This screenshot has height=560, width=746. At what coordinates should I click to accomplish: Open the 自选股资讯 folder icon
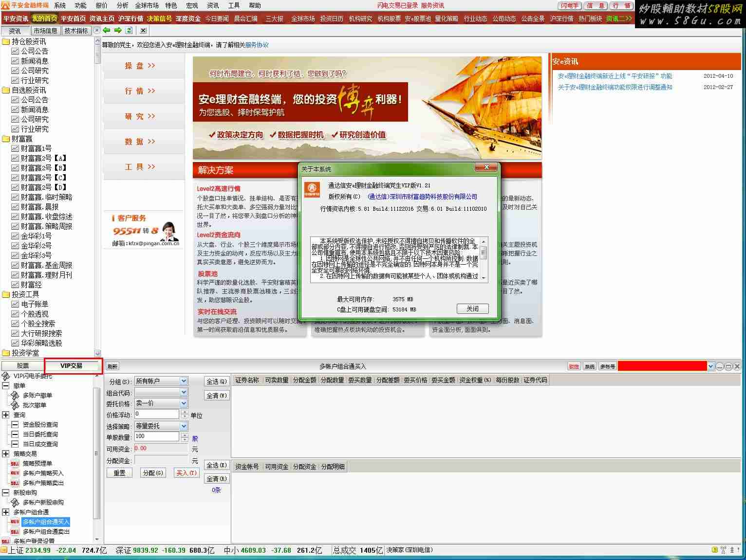6,90
